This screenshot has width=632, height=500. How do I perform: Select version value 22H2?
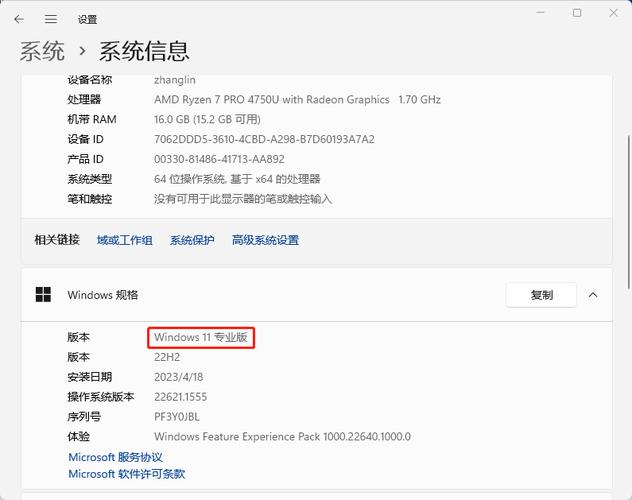pyautogui.click(x=167, y=357)
